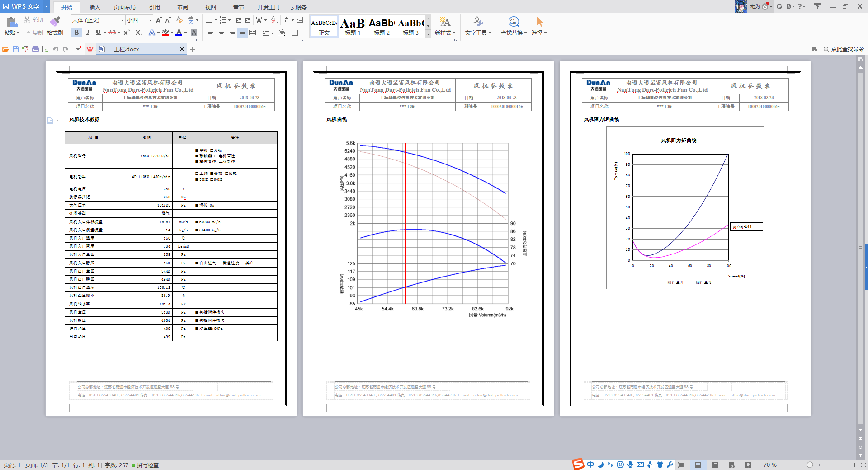
Task: Open the Text Tools (文字工具) icon
Action: (x=478, y=22)
